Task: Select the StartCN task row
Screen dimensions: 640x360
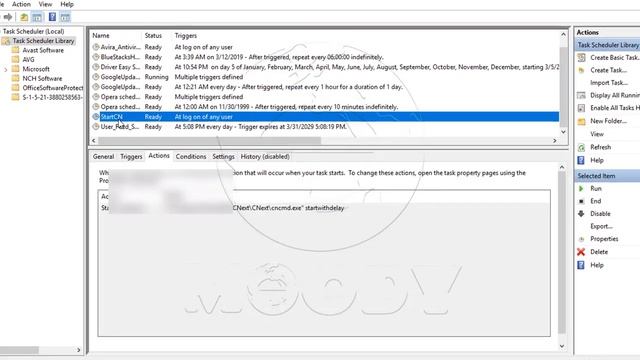Action: (325, 117)
